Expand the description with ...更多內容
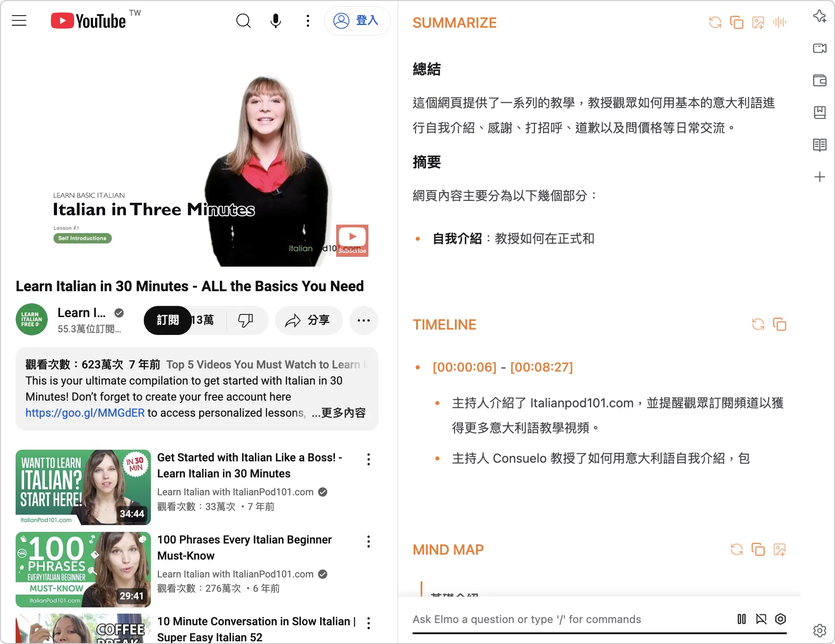835x644 pixels. click(x=338, y=413)
